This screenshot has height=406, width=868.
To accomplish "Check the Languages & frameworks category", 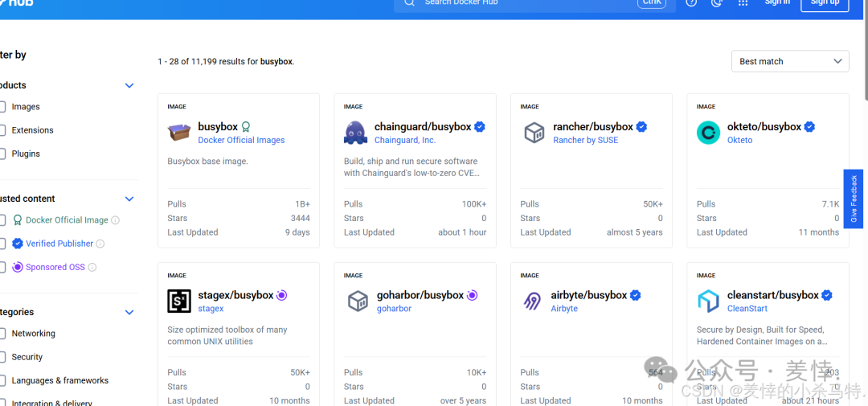I will tap(2, 380).
